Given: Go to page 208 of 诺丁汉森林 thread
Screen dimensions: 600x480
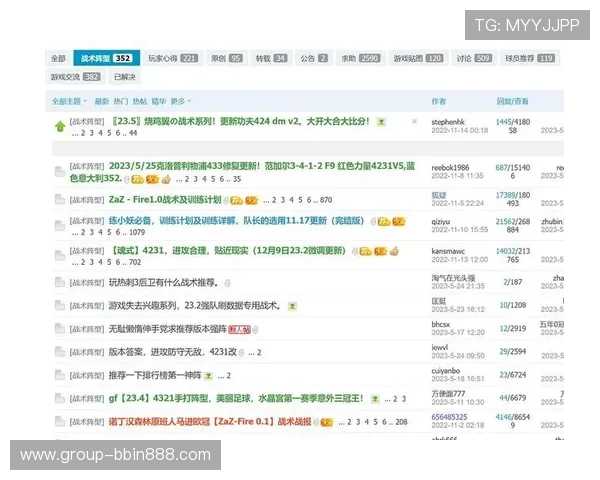Looking at the screenshot, I should click(401, 422).
